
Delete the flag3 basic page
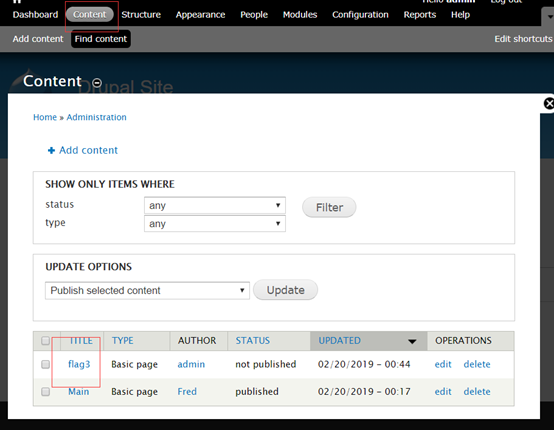[477, 364]
